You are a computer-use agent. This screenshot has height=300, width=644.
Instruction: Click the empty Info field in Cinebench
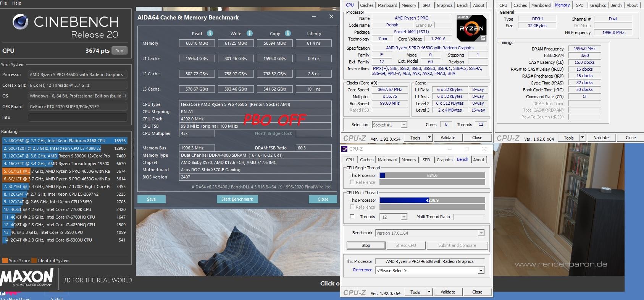point(77,117)
